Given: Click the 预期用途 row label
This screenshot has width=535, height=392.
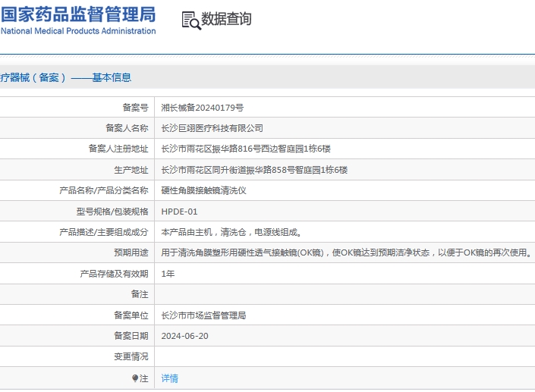Looking at the screenshot, I should pos(131,252).
